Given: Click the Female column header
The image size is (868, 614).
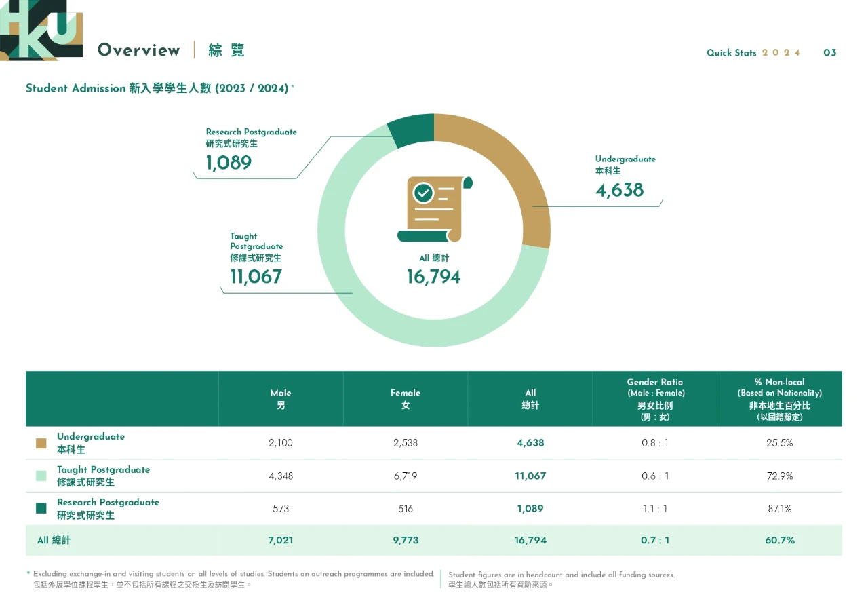Looking at the screenshot, I should [x=406, y=399].
